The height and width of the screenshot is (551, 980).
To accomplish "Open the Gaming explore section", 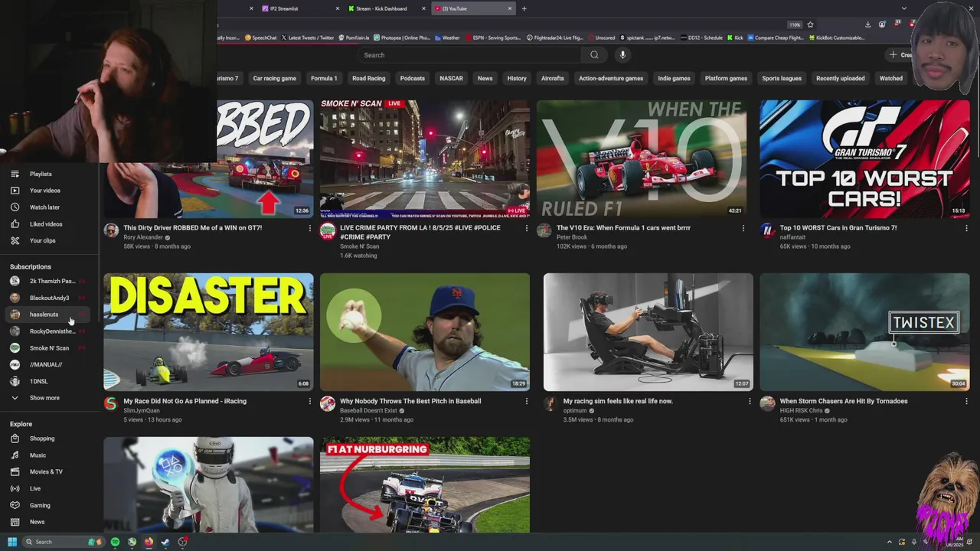I will [x=40, y=505].
